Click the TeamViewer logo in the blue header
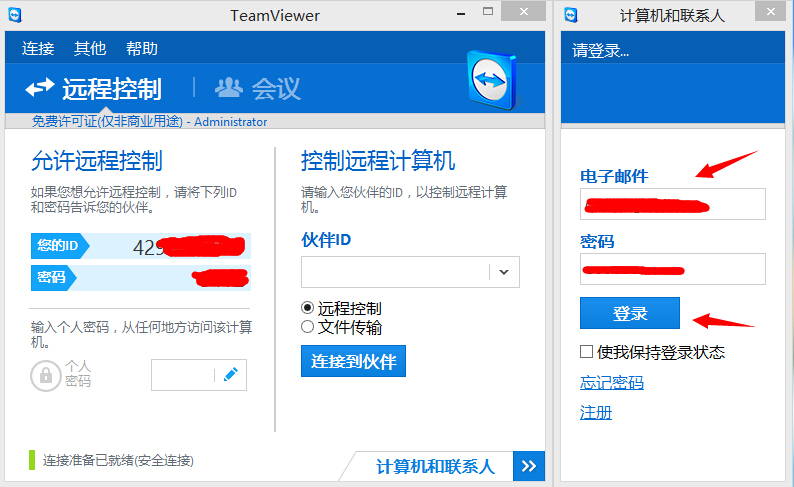This screenshot has height=487, width=794. coord(493,80)
